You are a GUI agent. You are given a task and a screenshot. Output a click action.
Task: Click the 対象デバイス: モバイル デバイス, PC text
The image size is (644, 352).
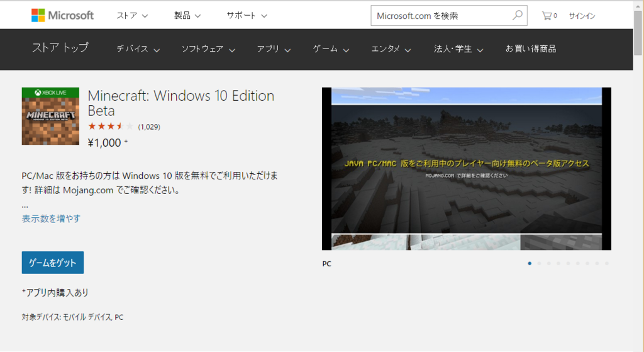[72, 317]
